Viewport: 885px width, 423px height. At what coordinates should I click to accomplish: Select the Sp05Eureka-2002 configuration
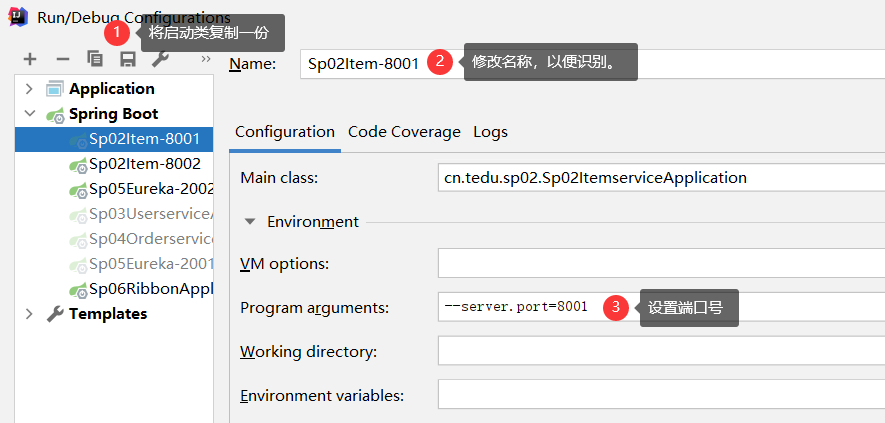(x=151, y=189)
